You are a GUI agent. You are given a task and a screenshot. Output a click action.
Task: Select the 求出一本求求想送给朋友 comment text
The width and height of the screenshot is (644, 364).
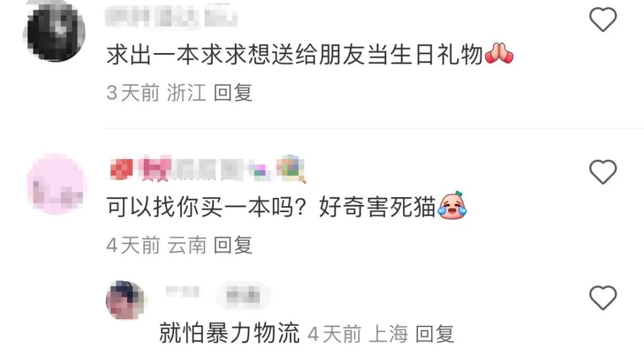pyautogui.click(x=295, y=55)
